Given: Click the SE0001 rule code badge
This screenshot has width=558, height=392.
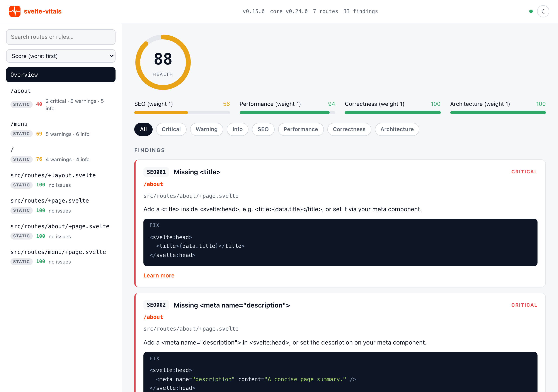Looking at the screenshot, I should pos(156,172).
